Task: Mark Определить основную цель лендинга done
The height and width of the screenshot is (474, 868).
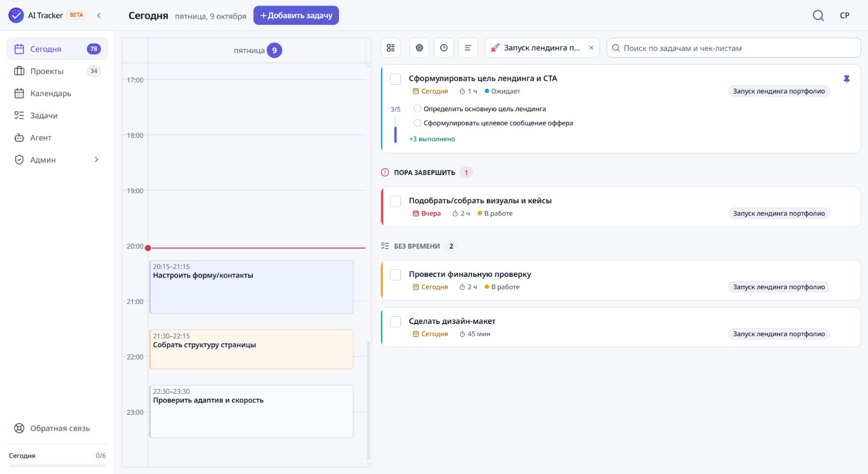Action: (418, 109)
